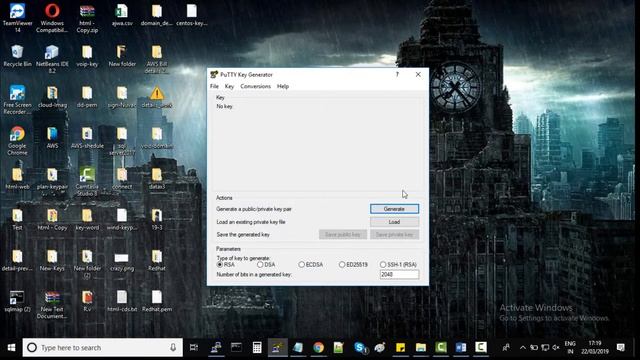Show hidden system tray icons
Image resolution: width=640 pixels, height=360 pixels.
[x=522, y=347]
